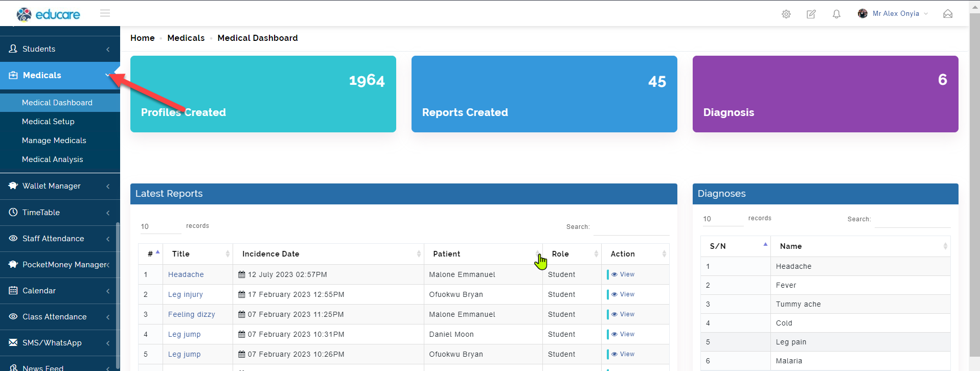
Task: Click the Medicals briefcase icon
Action: pos(13,75)
